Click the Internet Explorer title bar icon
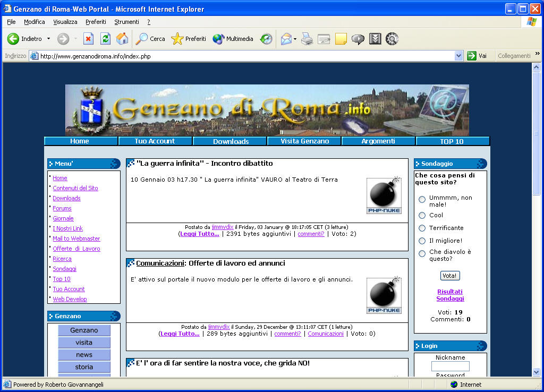Image resolution: width=544 pixels, height=392 pixels. [7, 8]
